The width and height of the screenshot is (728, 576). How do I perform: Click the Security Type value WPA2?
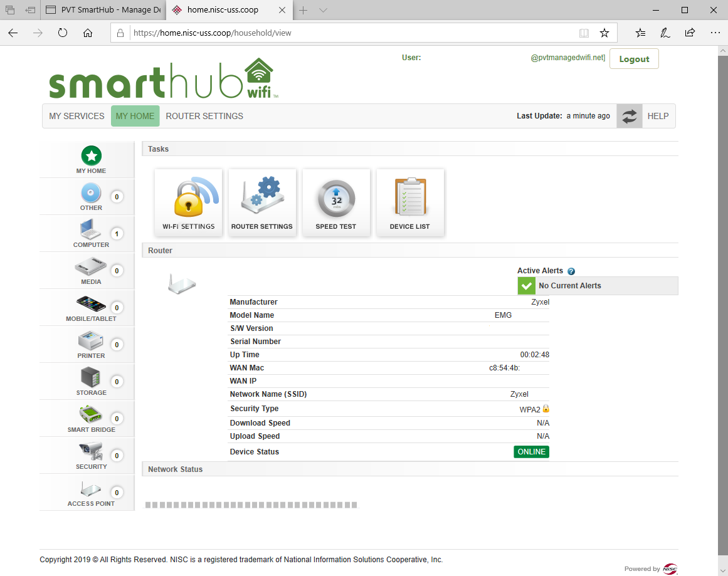[530, 409]
